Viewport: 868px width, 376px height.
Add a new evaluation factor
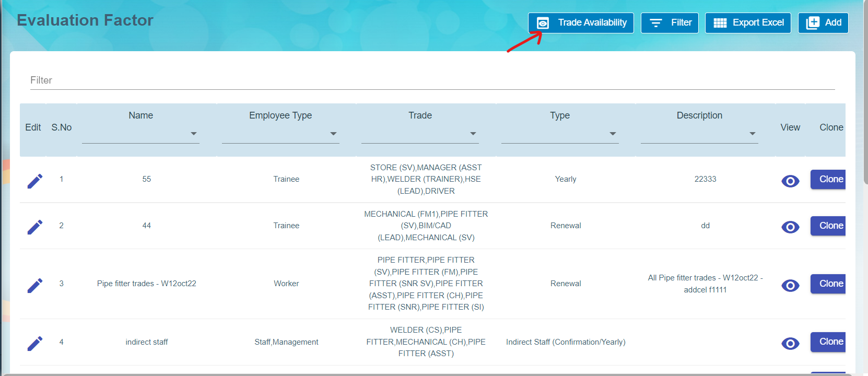[x=823, y=23]
